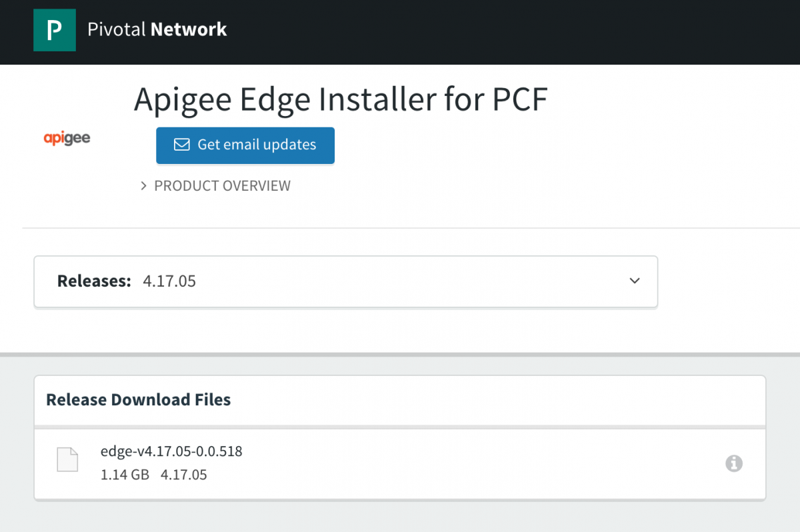Screen dimensions: 800x532
Task: Click the arrow before PRODUCT OVERVIEW
Action: point(143,185)
